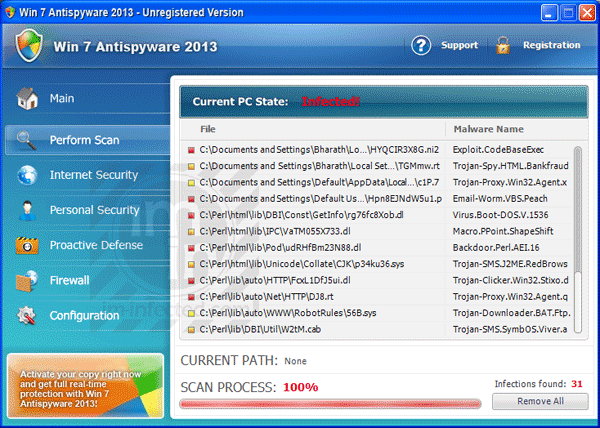Select the Macro.PPoint.ShapeShift entry
The height and width of the screenshot is (428, 600).
click(x=503, y=231)
